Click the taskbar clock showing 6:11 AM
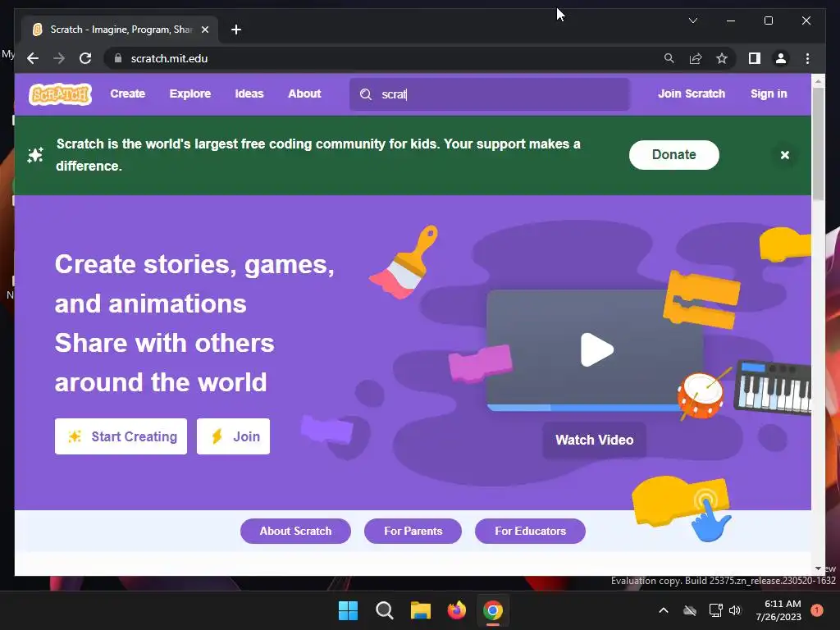The width and height of the screenshot is (840, 630). point(778,610)
